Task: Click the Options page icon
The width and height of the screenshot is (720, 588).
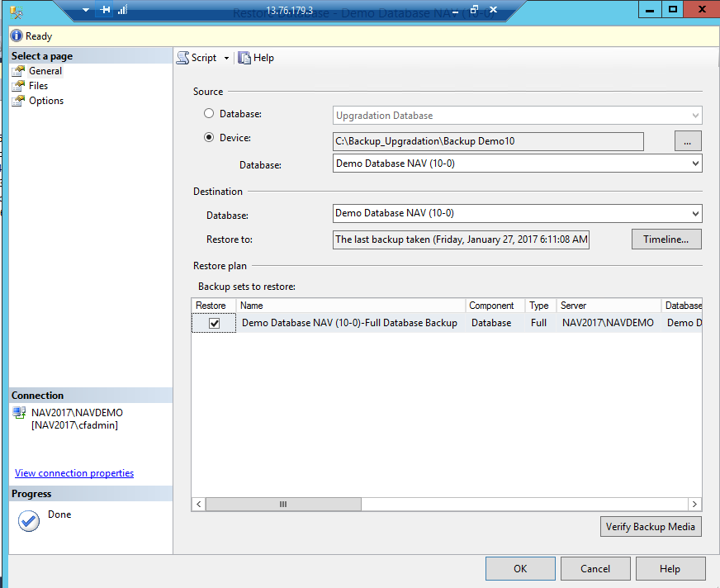Action: click(18, 101)
